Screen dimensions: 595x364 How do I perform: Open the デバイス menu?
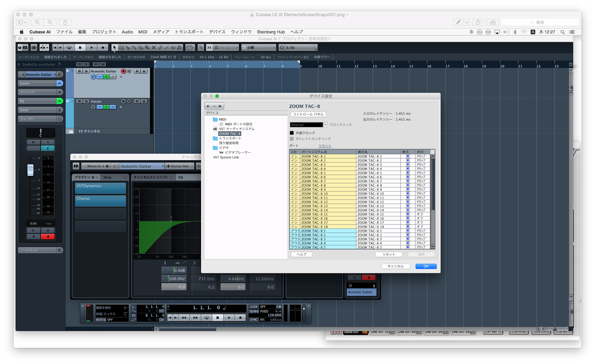coord(217,32)
